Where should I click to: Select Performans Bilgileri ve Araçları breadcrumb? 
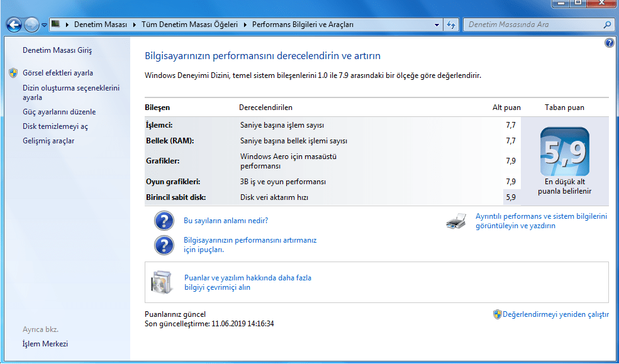303,25
